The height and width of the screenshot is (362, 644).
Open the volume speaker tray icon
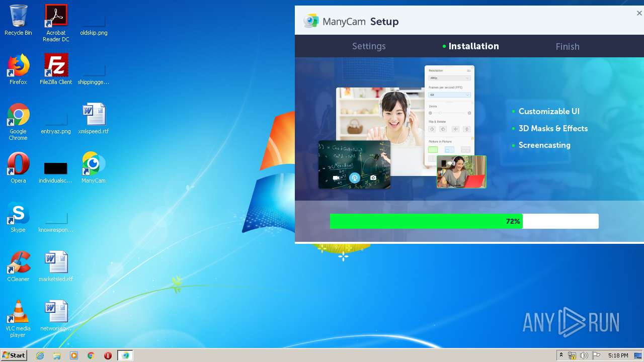pos(584,355)
